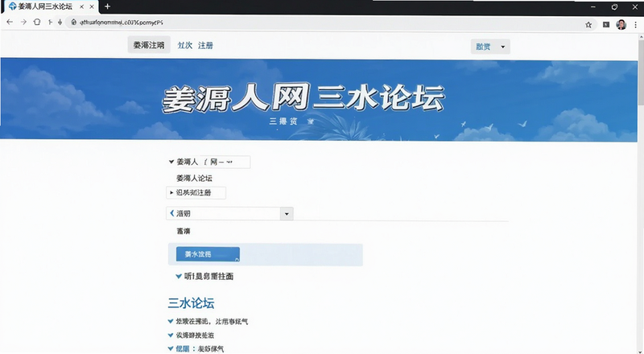
Task: Expand the boxed row with right-pointing triangle
Action: click(196, 192)
